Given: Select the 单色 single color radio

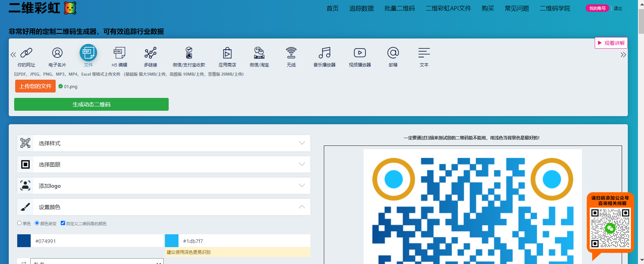Looking at the screenshot, I should [19, 223].
